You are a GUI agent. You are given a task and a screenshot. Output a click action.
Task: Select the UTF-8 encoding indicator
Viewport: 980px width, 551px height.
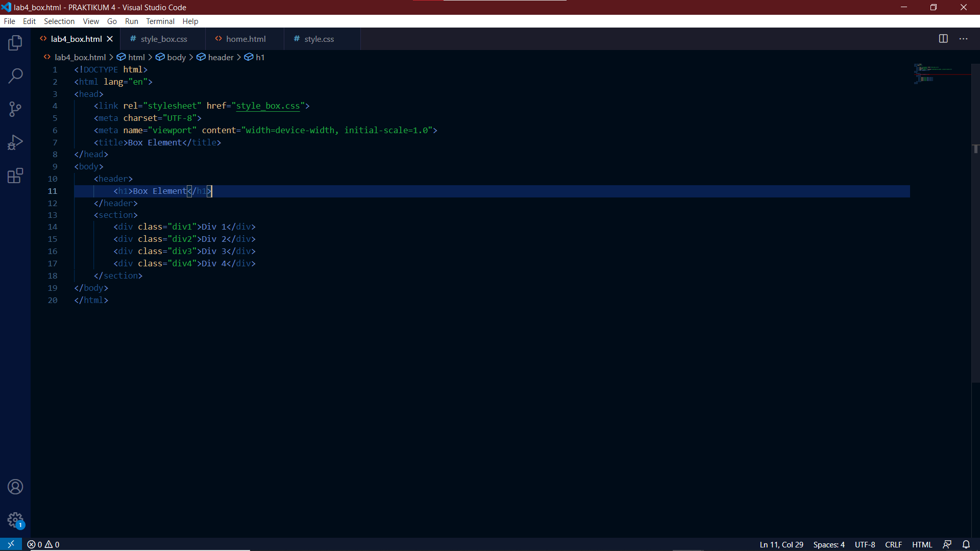click(865, 544)
